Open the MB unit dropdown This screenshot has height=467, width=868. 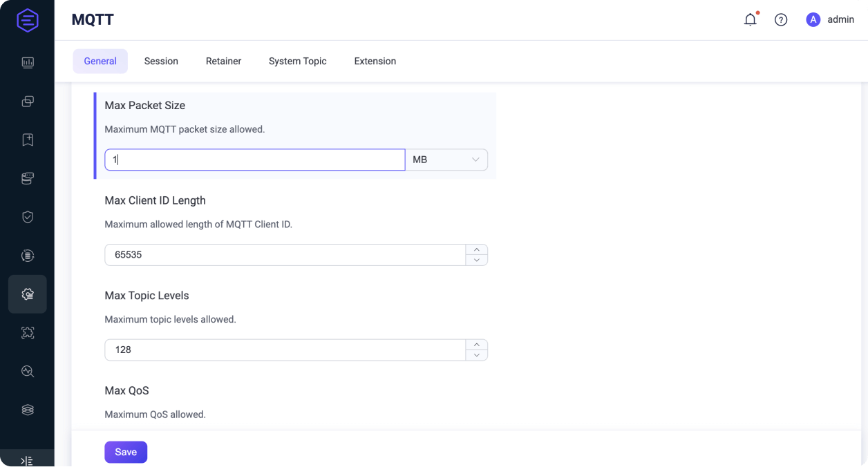pyautogui.click(x=446, y=160)
